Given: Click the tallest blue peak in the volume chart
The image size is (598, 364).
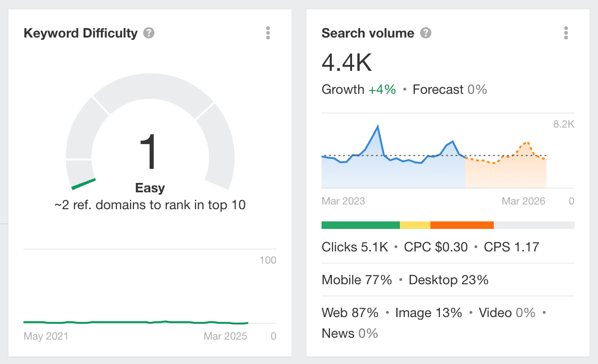Looking at the screenshot, I should [x=377, y=127].
